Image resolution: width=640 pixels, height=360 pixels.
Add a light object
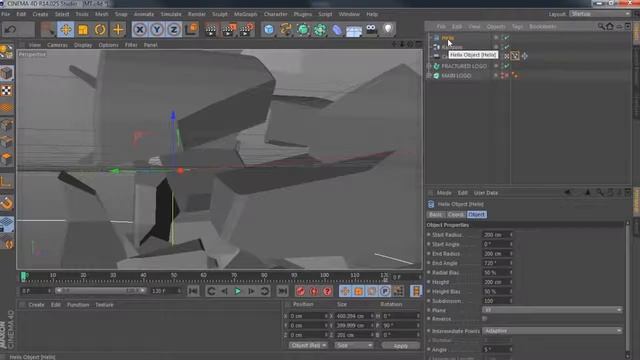click(388, 29)
